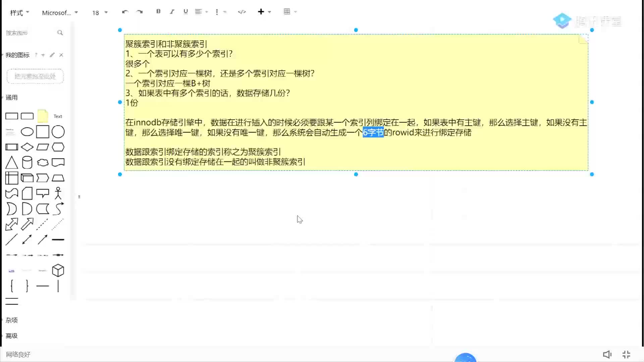
Task: Select the table insert icon
Action: 287,12
